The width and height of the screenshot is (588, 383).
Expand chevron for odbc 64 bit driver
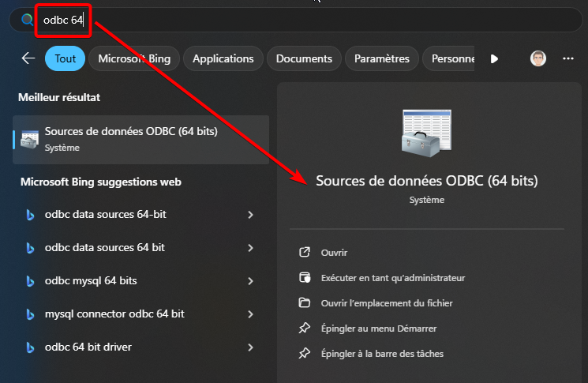click(x=250, y=347)
